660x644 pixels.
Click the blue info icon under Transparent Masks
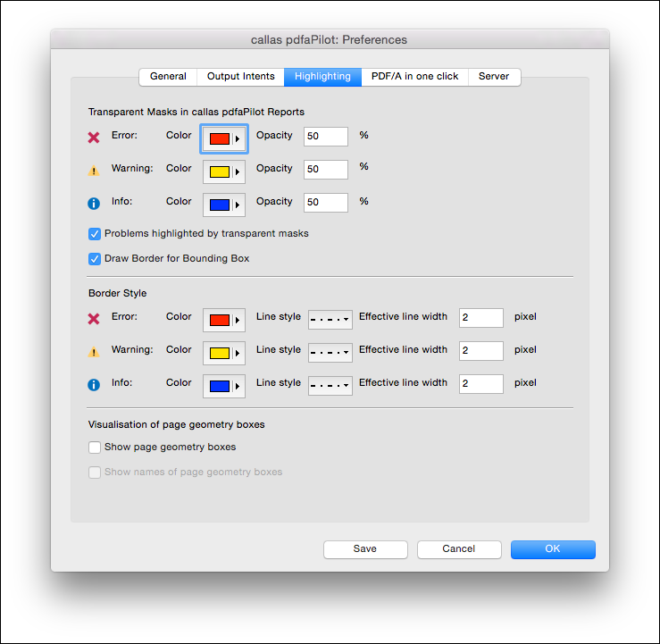[94, 204]
